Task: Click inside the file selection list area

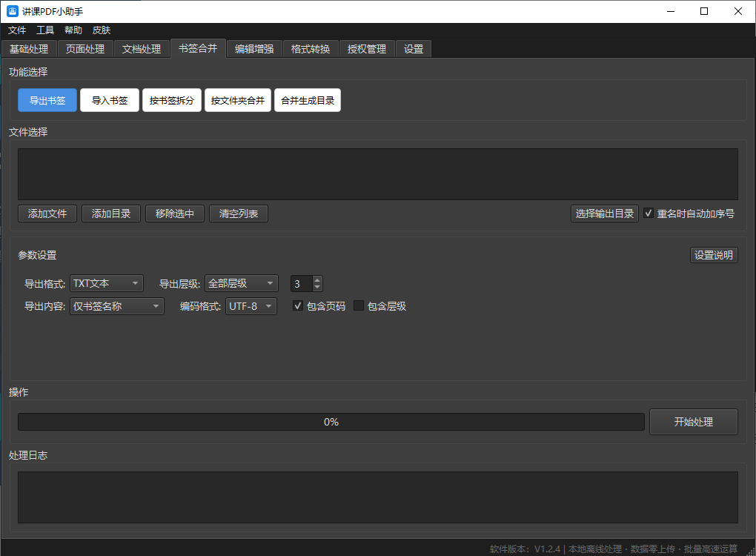Action: click(378, 174)
